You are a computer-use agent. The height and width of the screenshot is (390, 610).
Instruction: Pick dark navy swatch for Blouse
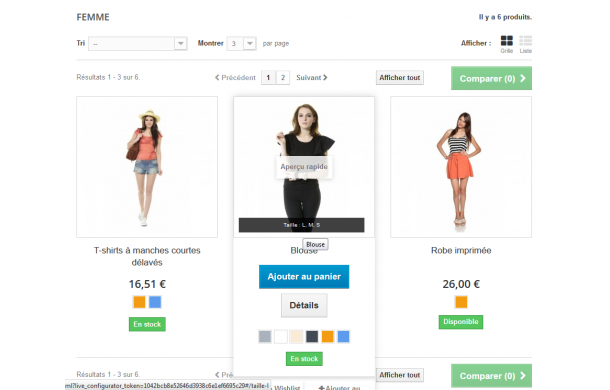click(312, 336)
